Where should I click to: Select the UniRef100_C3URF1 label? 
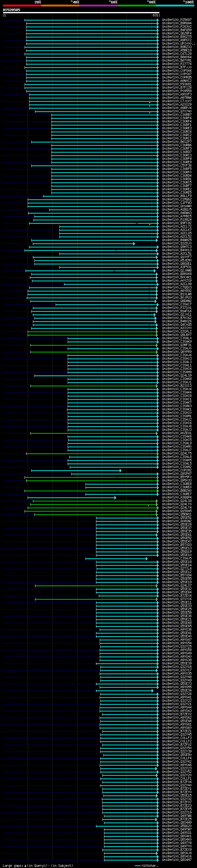tap(176, 125)
